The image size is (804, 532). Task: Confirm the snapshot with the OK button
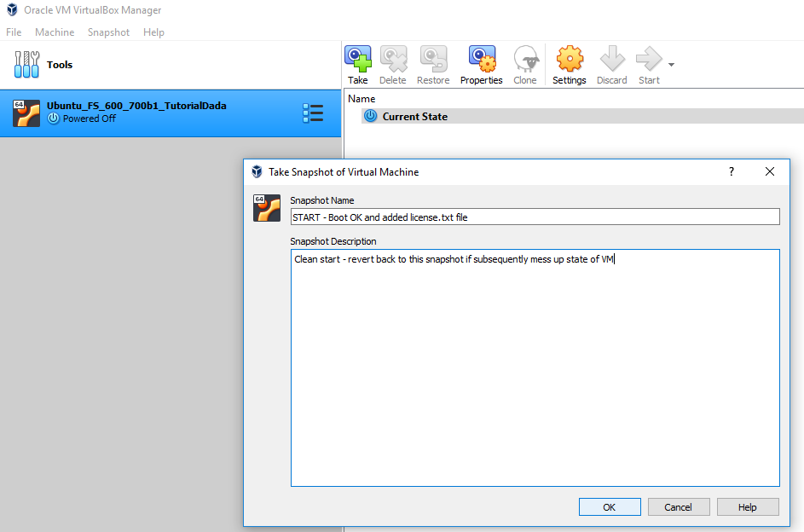609,506
